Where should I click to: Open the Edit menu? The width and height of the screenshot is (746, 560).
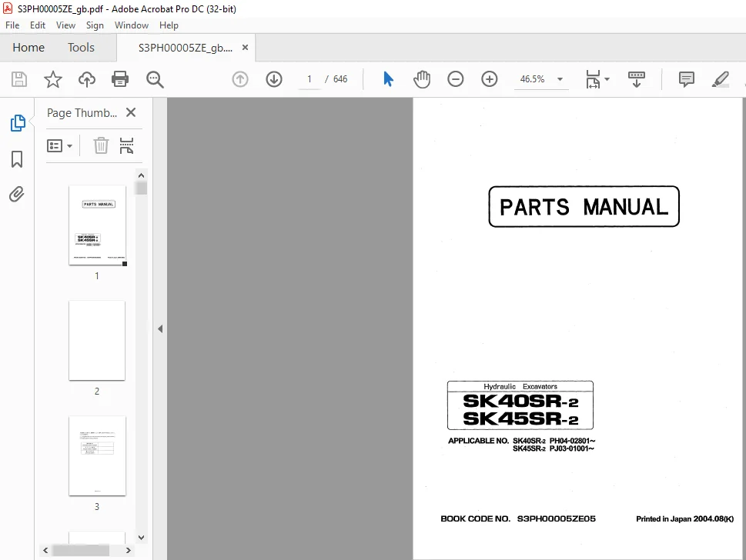pos(38,25)
